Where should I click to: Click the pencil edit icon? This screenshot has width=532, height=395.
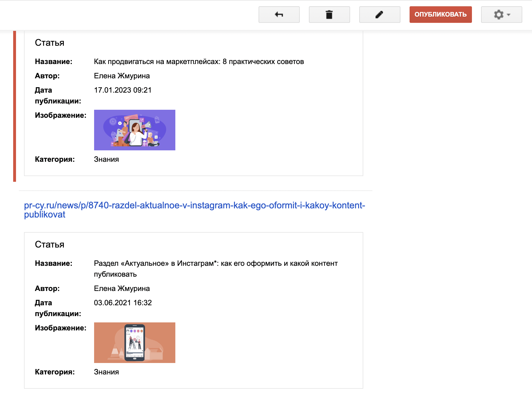(x=380, y=15)
